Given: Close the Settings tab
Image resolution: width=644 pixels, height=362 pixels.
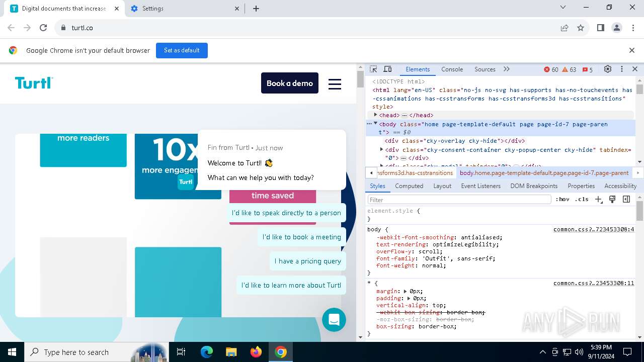Looking at the screenshot, I should (237, 9).
